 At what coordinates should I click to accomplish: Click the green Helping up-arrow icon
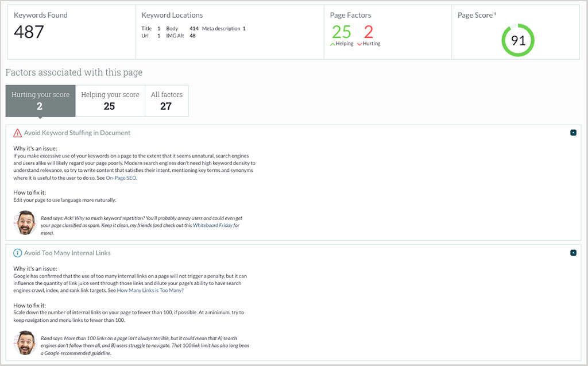pyautogui.click(x=332, y=44)
